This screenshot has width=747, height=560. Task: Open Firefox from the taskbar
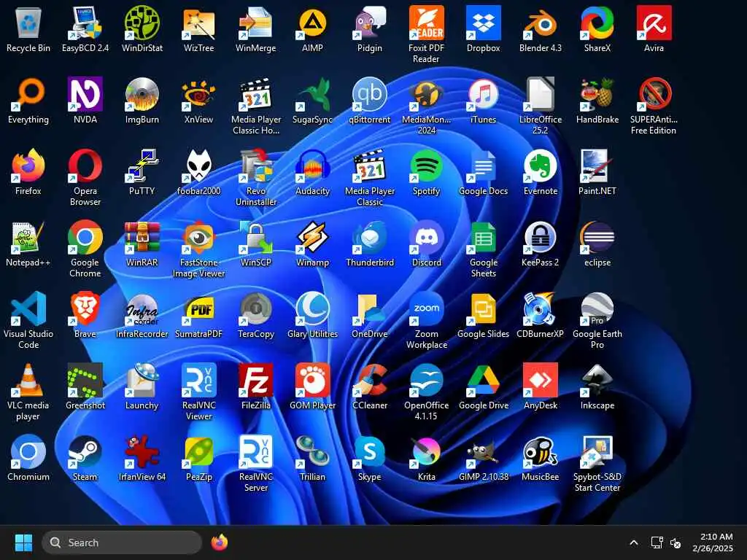pos(219,542)
